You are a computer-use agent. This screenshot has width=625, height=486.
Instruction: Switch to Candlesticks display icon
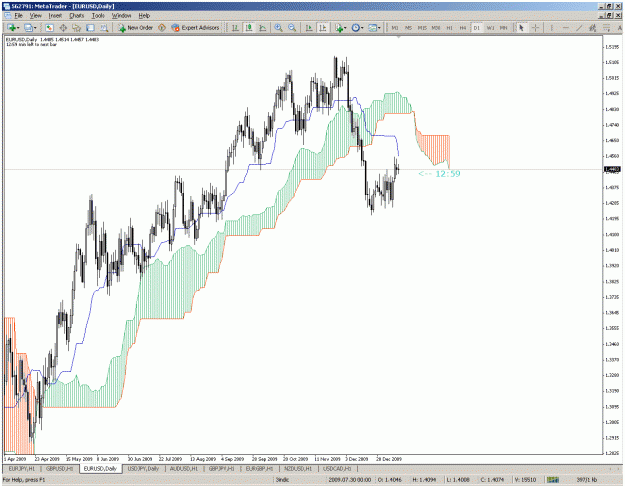coord(249,28)
